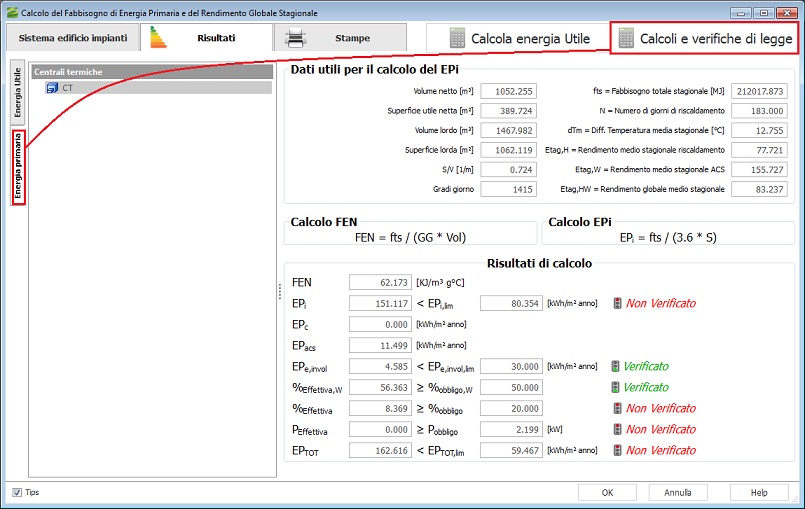This screenshot has height=509, width=805.
Task: Click calculator icon beside Calcoli e verifiche di legge
Action: click(x=627, y=39)
